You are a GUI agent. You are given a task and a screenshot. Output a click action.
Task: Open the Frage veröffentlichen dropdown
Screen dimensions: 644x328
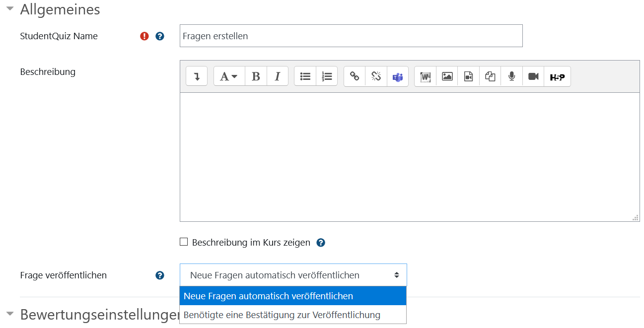pos(293,275)
